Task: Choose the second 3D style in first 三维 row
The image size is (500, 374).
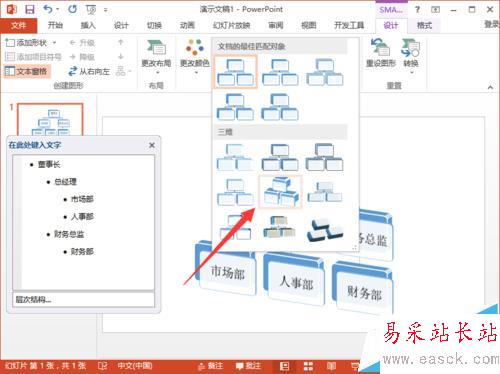Action: (280, 157)
